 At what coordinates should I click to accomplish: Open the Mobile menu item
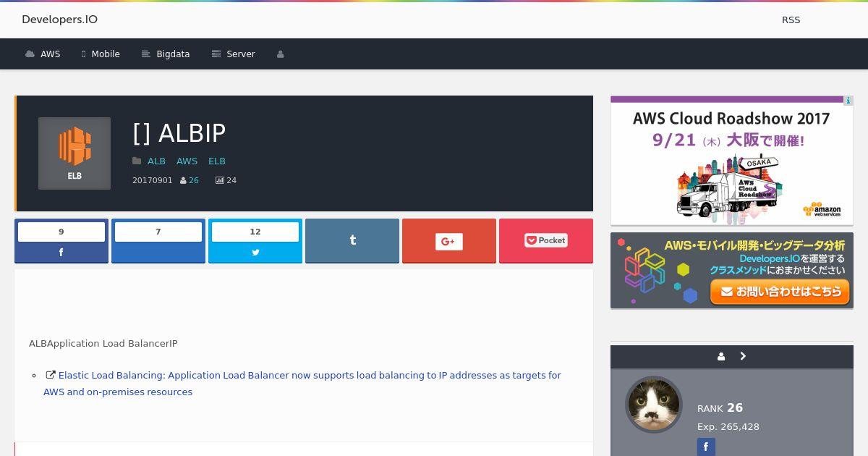[101, 54]
